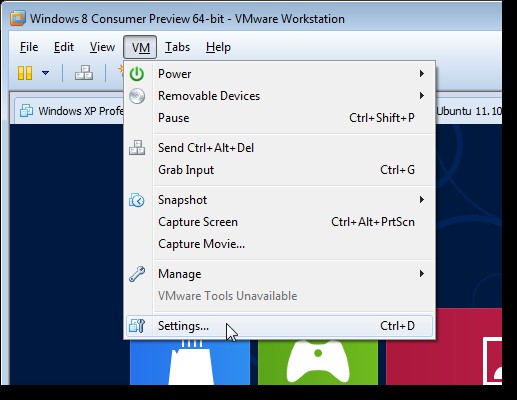Expand the Power submenu arrow
This screenshot has width=517, height=400.
(x=422, y=74)
